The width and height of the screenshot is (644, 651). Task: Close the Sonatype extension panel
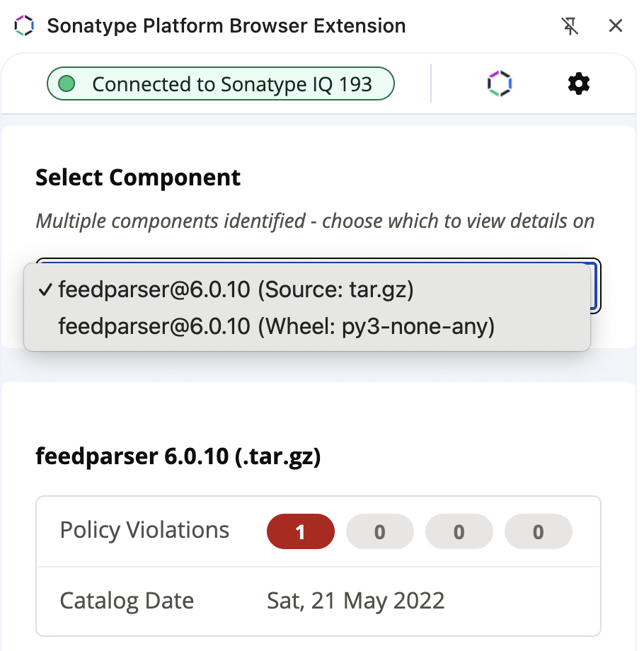[x=616, y=25]
